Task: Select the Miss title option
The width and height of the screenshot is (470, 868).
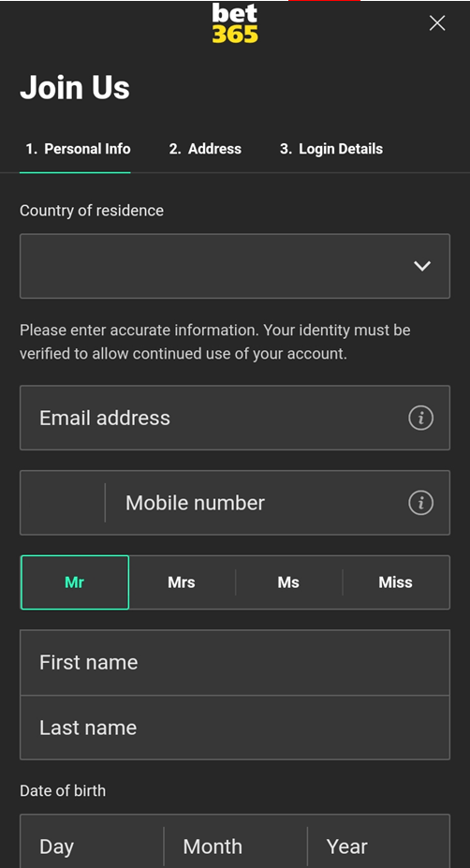Action: (396, 582)
